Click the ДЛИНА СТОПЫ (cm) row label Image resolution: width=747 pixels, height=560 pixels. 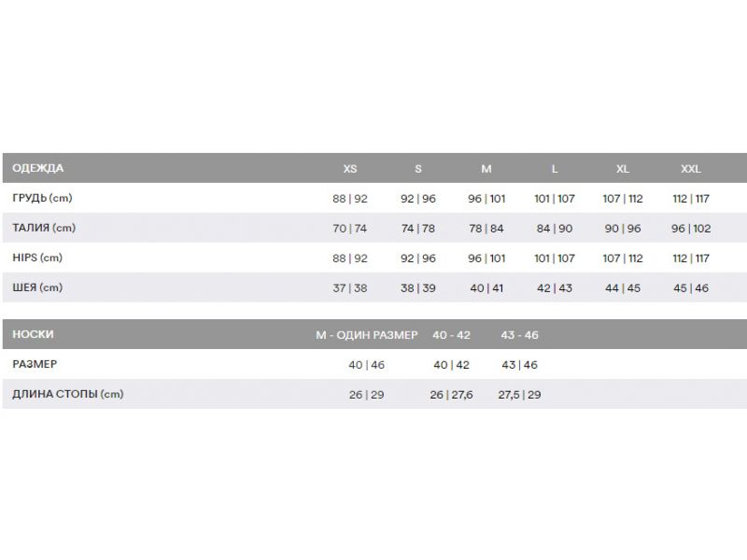(x=68, y=394)
